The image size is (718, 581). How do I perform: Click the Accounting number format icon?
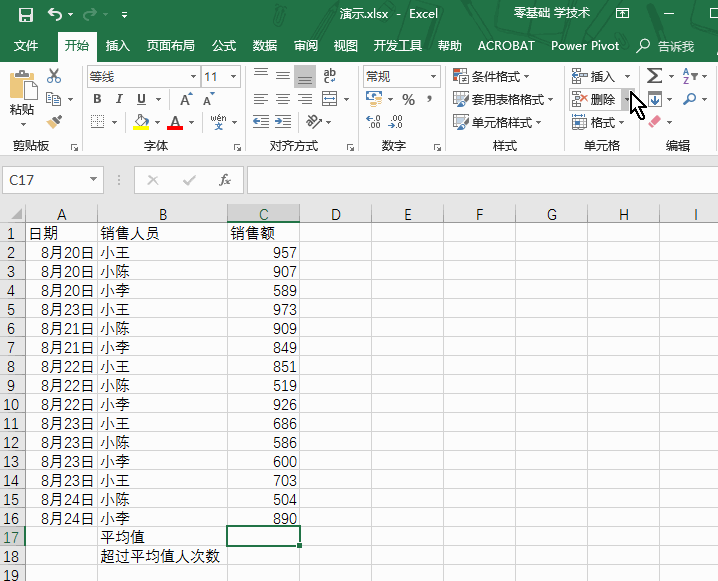pyautogui.click(x=374, y=99)
